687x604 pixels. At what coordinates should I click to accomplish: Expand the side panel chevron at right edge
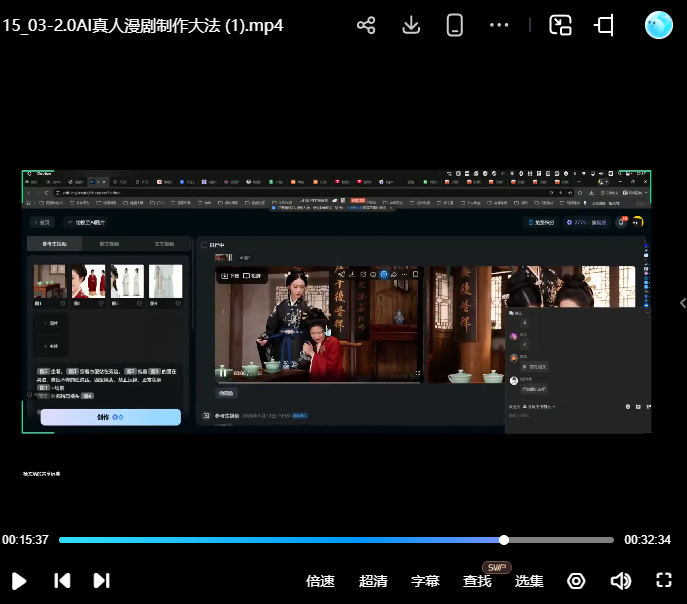point(682,303)
